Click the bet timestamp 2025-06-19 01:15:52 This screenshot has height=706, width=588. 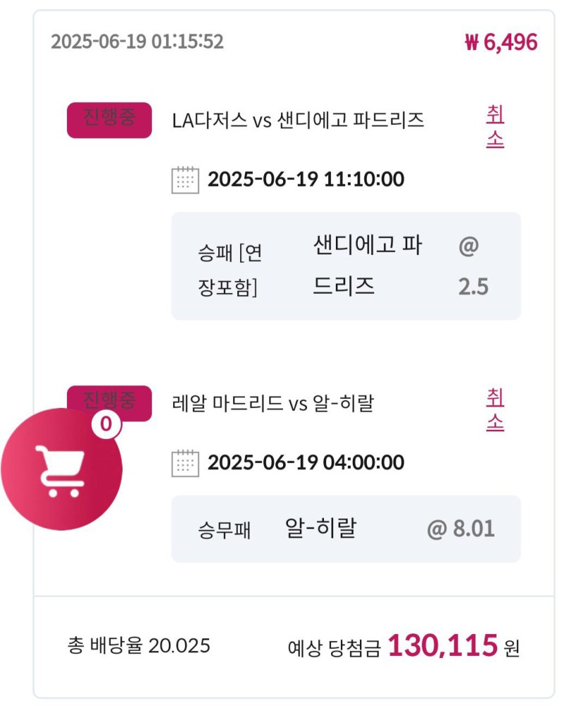click(x=137, y=42)
